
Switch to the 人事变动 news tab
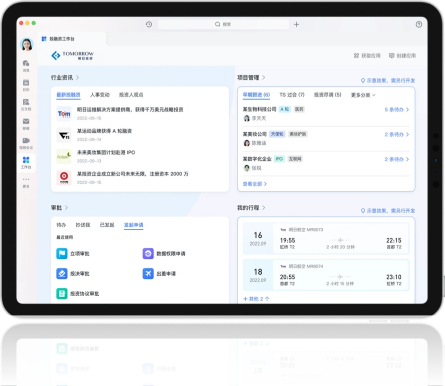pyautogui.click(x=100, y=95)
